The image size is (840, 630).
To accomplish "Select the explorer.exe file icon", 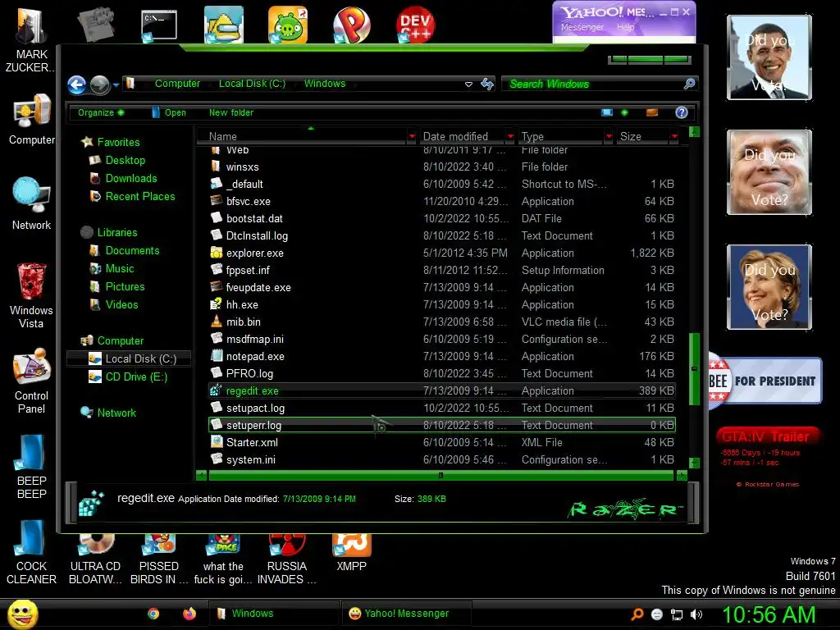I will click(216, 253).
